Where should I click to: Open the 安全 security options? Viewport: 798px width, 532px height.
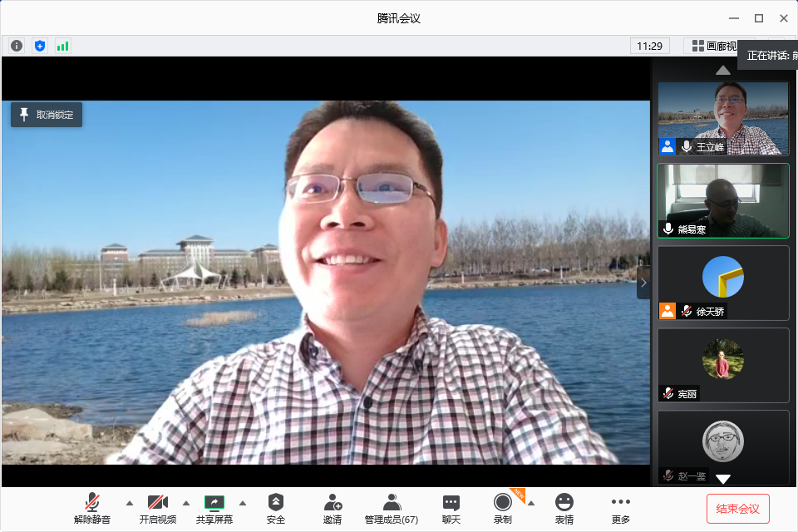276,508
